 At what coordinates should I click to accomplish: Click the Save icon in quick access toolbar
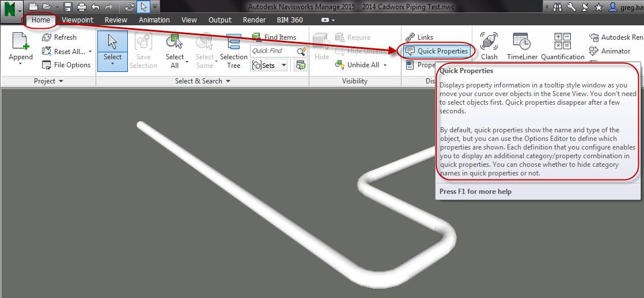(68, 7)
